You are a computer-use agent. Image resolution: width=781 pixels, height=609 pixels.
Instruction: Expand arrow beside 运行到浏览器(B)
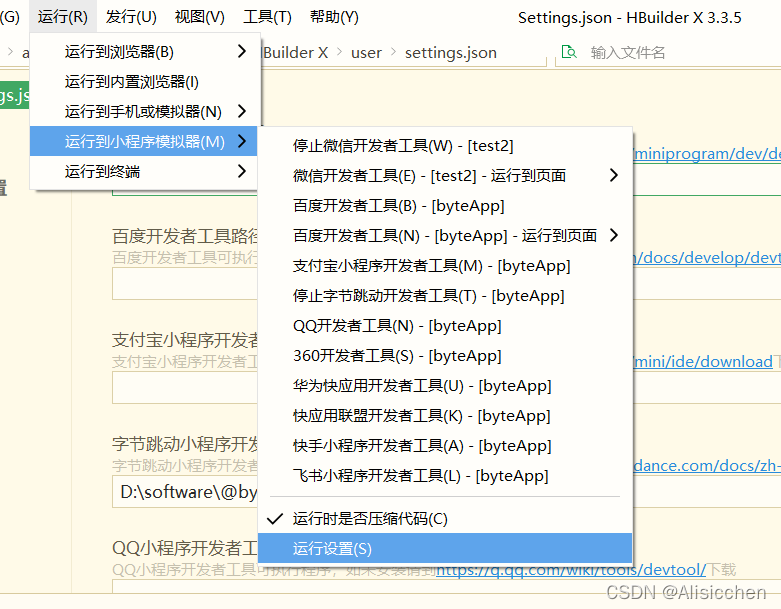[242, 51]
